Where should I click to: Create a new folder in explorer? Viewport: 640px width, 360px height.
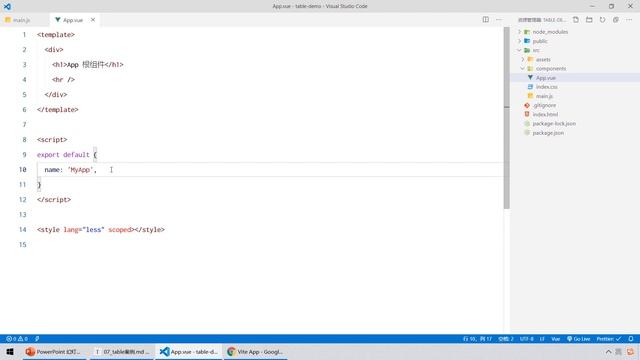[589, 20]
